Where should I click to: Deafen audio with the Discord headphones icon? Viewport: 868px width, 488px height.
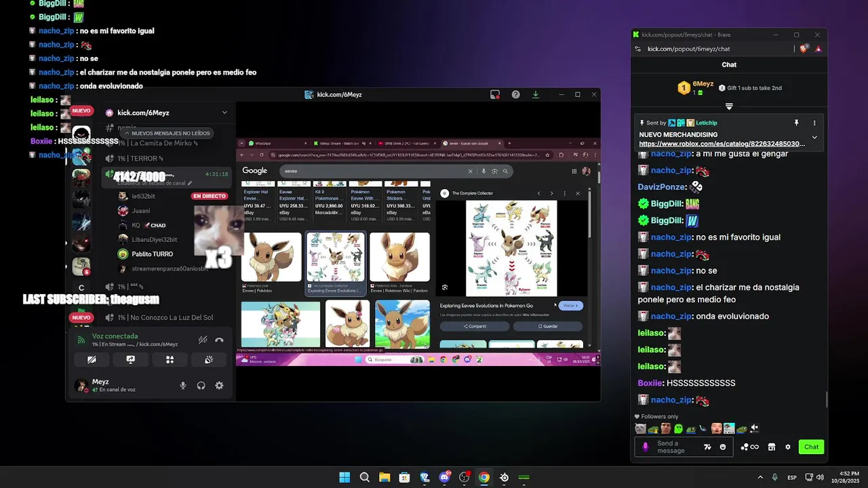[x=201, y=386]
